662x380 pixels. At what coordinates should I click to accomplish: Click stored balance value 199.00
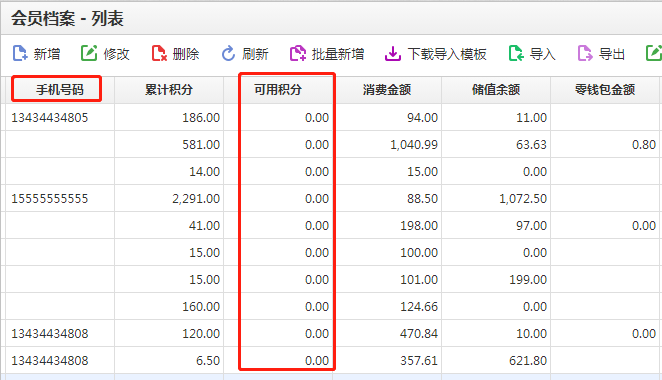click(528, 280)
